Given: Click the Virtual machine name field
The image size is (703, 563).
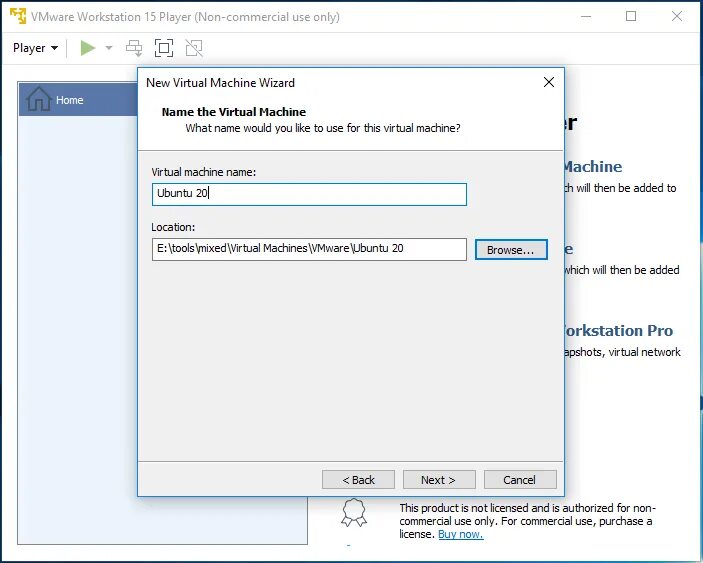Looking at the screenshot, I should [x=309, y=194].
